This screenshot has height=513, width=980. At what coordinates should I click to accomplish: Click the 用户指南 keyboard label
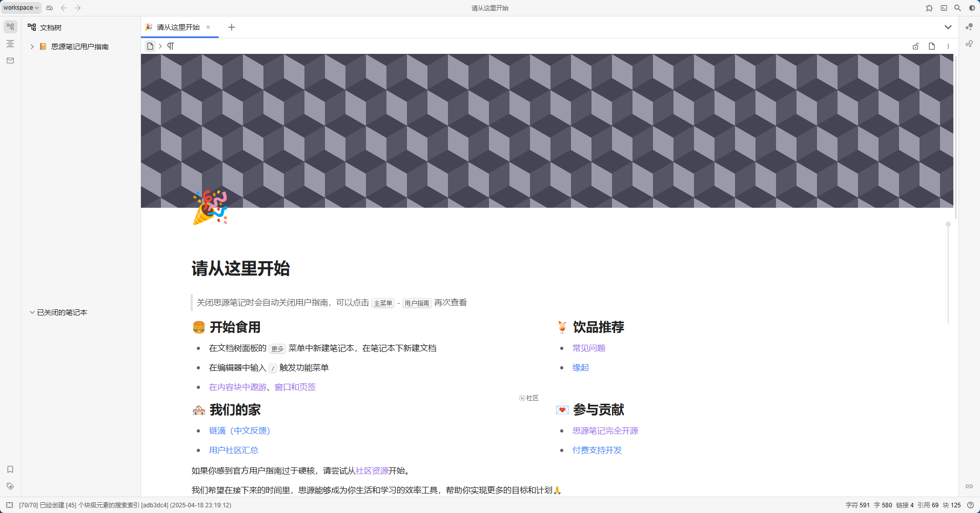pyautogui.click(x=417, y=303)
